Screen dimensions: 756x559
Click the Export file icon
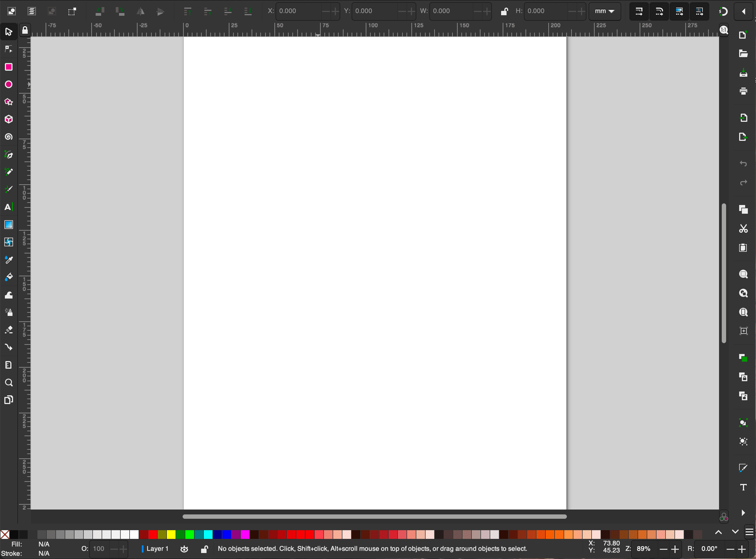click(x=743, y=137)
